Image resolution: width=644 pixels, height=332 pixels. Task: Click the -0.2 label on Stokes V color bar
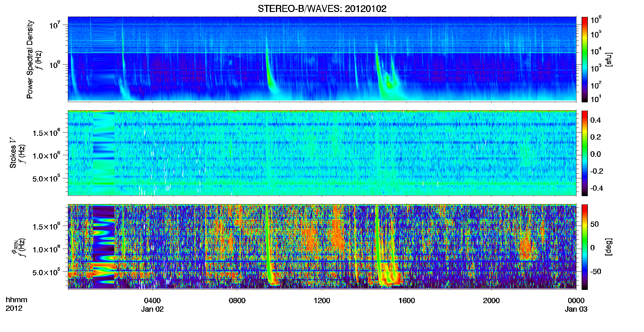[x=597, y=171]
